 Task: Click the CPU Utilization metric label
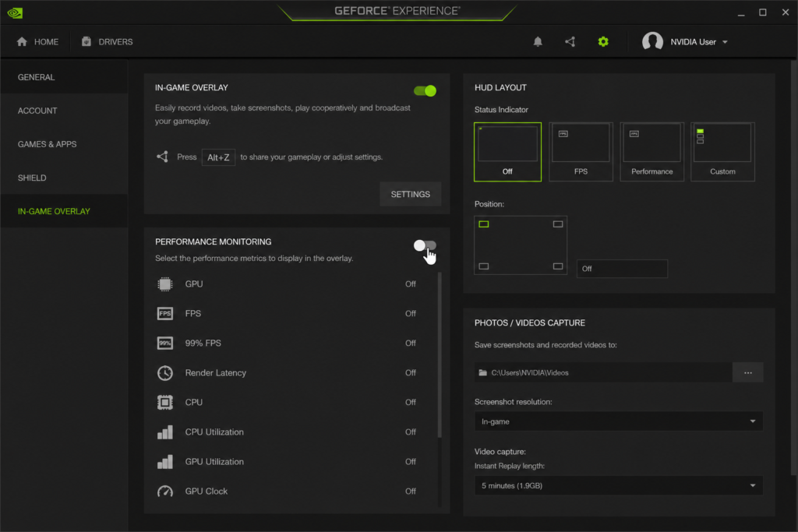(x=214, y=432)
